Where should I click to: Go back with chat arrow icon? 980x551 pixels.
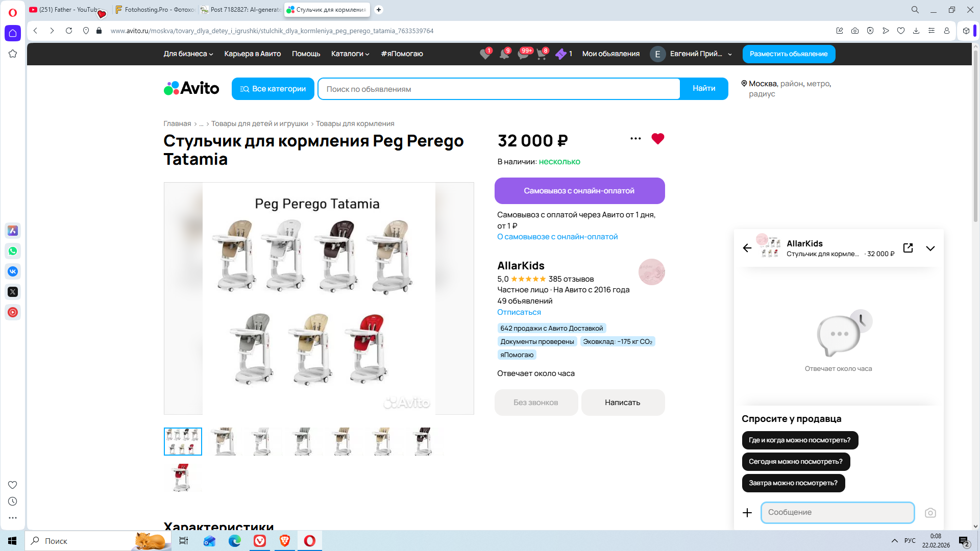(x=747, y=248)
